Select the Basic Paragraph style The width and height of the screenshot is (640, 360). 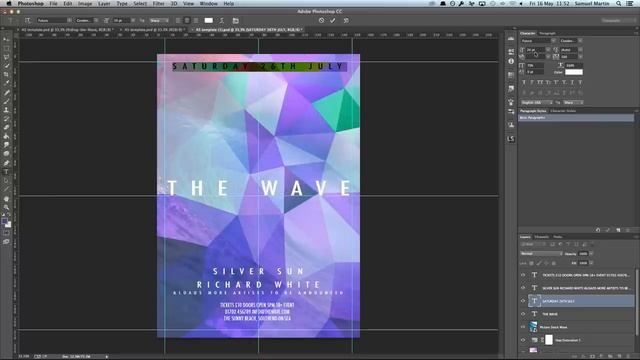click(576, 118)
